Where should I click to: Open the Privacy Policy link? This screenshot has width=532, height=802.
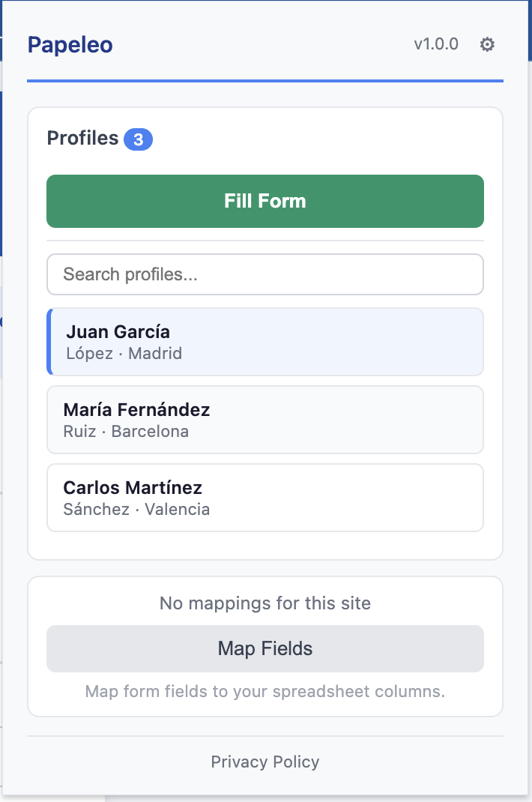(265, 762)
